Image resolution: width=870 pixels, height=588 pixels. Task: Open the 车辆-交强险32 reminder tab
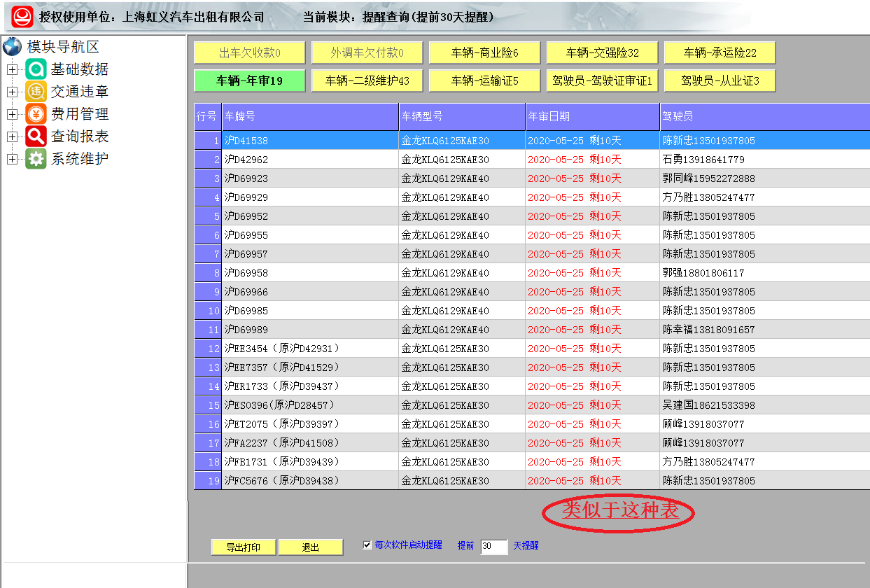(603, 53)
